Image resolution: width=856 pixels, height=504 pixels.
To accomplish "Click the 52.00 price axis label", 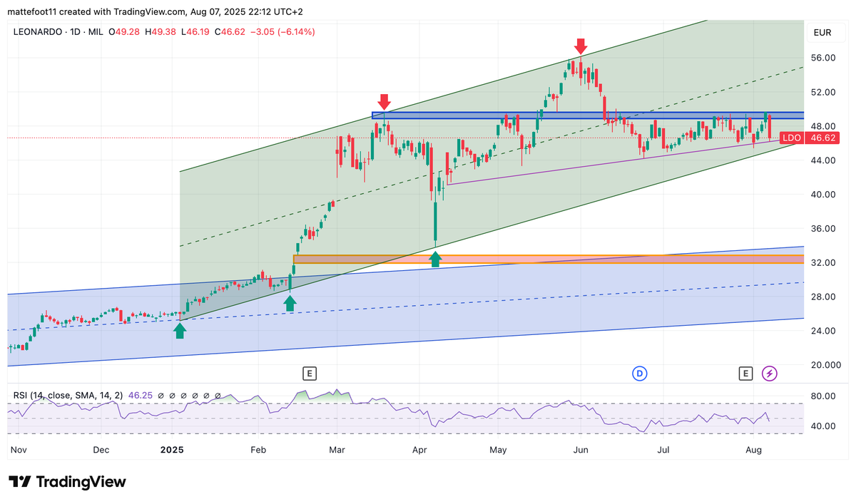I will pyautogui.click(x=822, y=92).
